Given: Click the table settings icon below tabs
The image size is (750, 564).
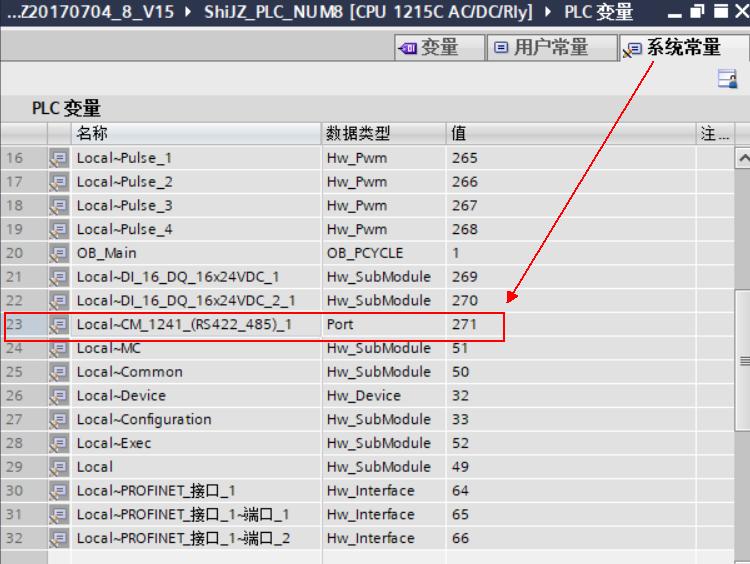Looking at the screenshot, I should tap(727, 78).
